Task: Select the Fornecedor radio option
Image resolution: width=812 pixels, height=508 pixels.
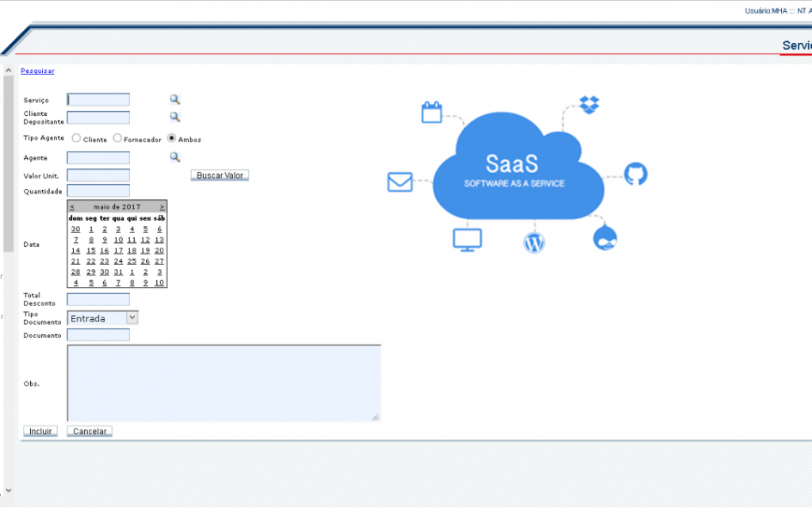Action: (x=117, y=138)
